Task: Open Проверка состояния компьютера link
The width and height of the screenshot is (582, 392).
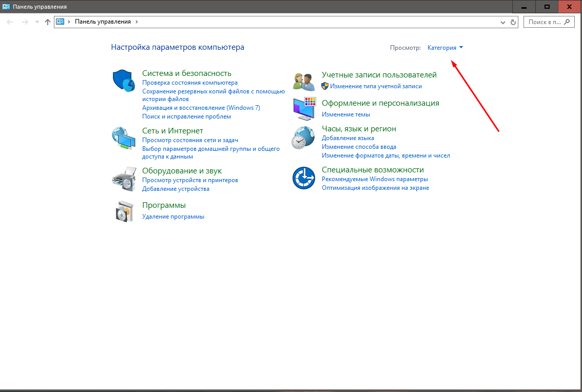Action: pyautogui.click(x=190, y=83)
